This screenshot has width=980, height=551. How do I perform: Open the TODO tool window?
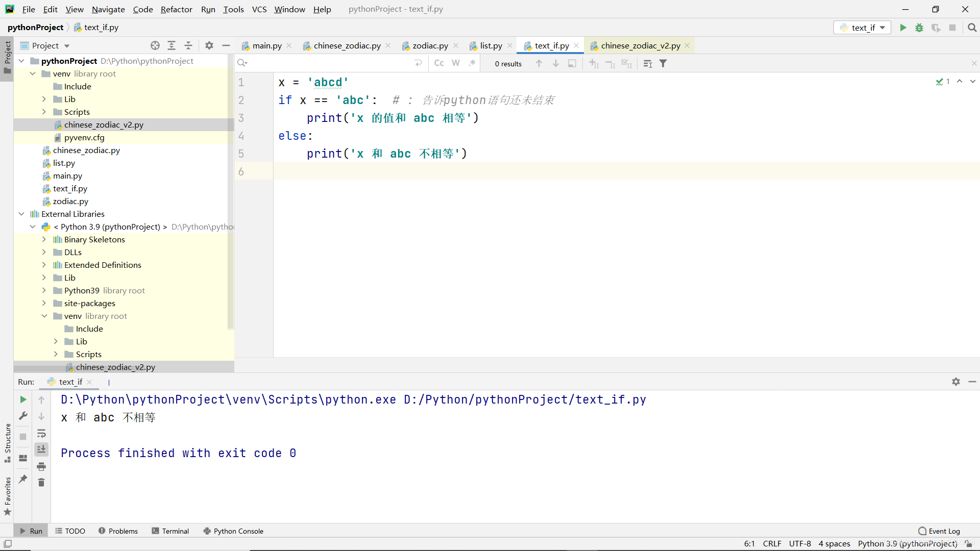point(70,531)
